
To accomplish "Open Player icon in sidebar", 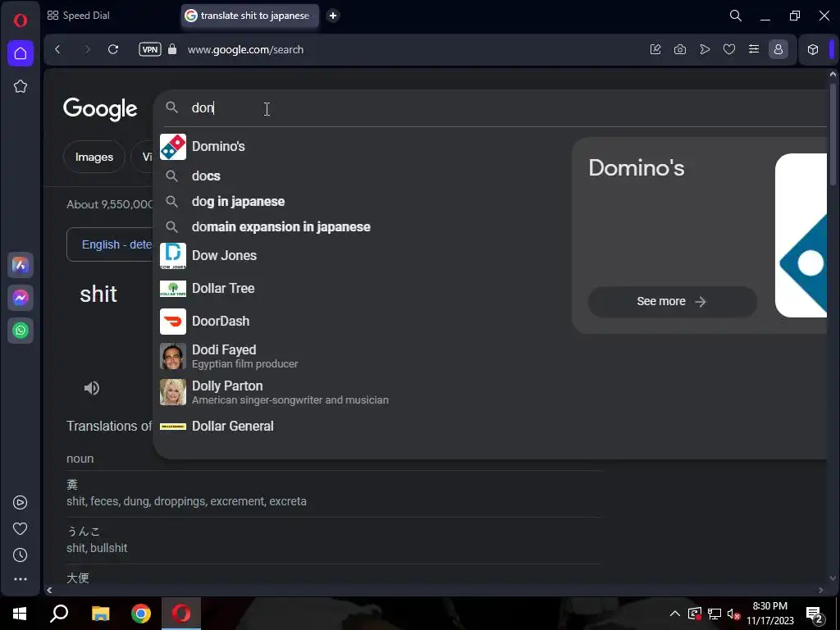I will [x=20, y=503].
